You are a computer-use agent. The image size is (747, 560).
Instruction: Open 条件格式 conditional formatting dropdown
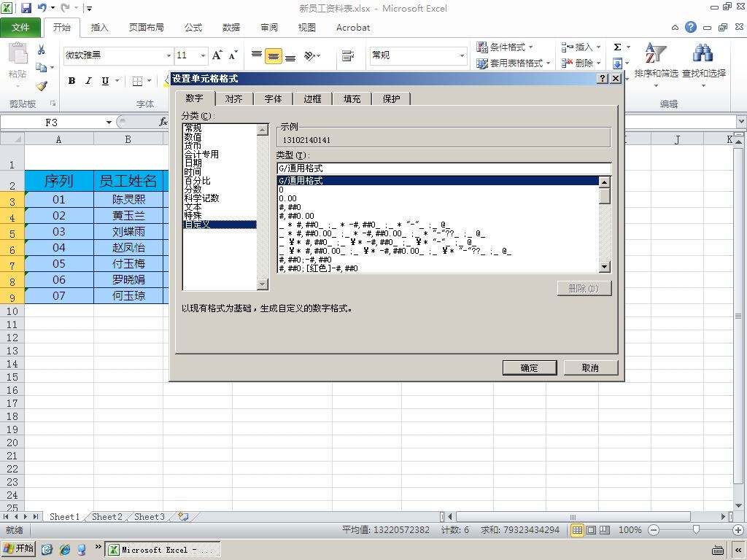505,47
